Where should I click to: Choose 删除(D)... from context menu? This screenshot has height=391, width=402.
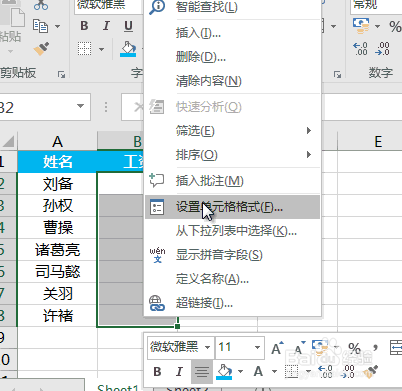pyautogui.click(x=232, y=57)
